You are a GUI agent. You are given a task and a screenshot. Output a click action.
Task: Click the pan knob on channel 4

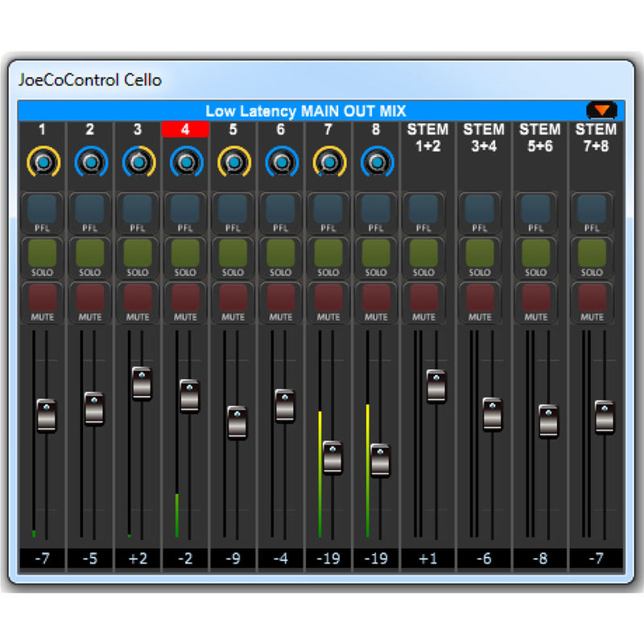tap(186, 162)
